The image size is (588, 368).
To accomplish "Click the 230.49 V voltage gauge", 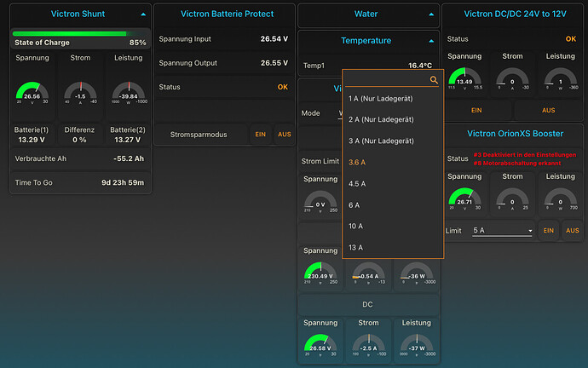I will point(320,273).
